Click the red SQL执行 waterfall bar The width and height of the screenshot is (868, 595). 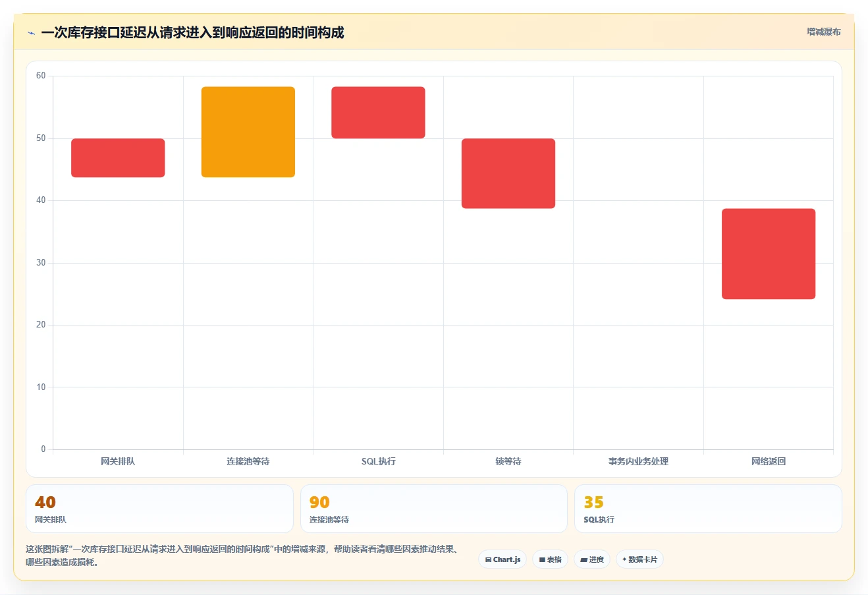[378, 113]
